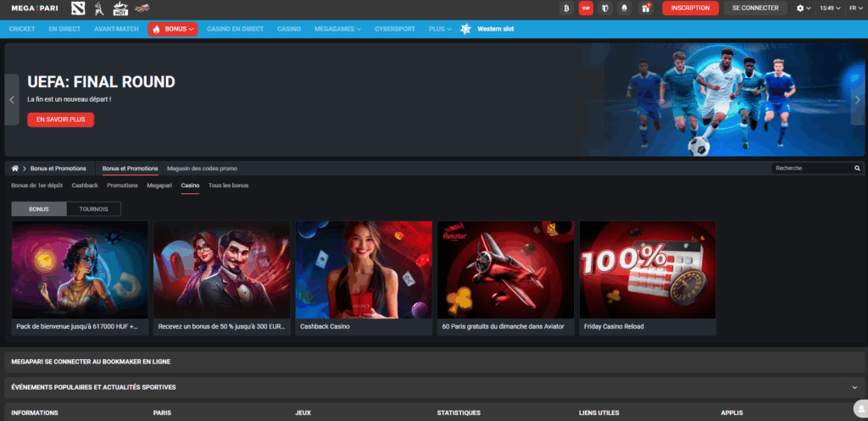Click the Jeux footer heading
The width and height of the screenshot is (868, 421).
303,413
